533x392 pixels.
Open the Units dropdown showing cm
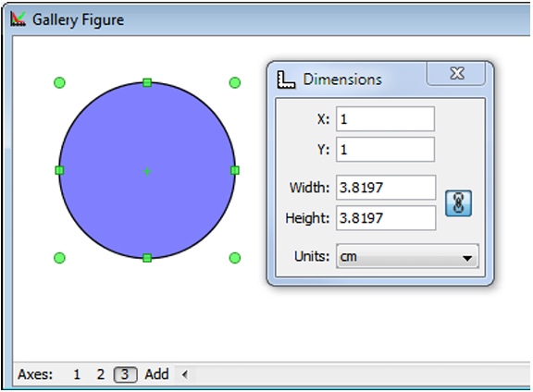(407, 256)
